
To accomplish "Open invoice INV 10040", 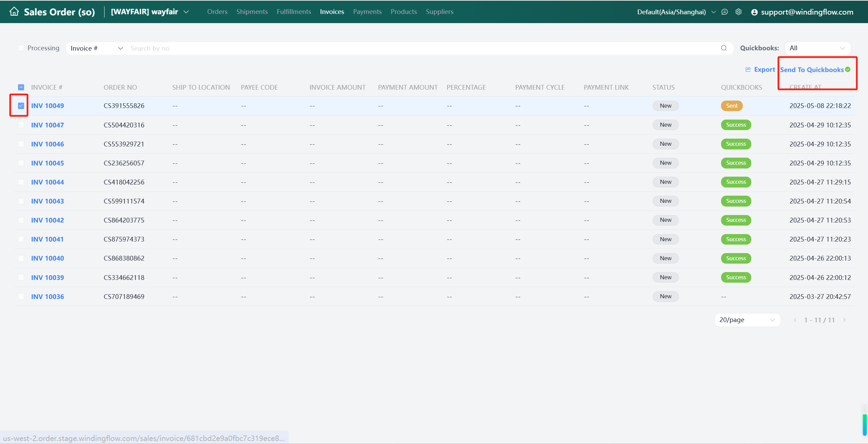I will (48, 258).
